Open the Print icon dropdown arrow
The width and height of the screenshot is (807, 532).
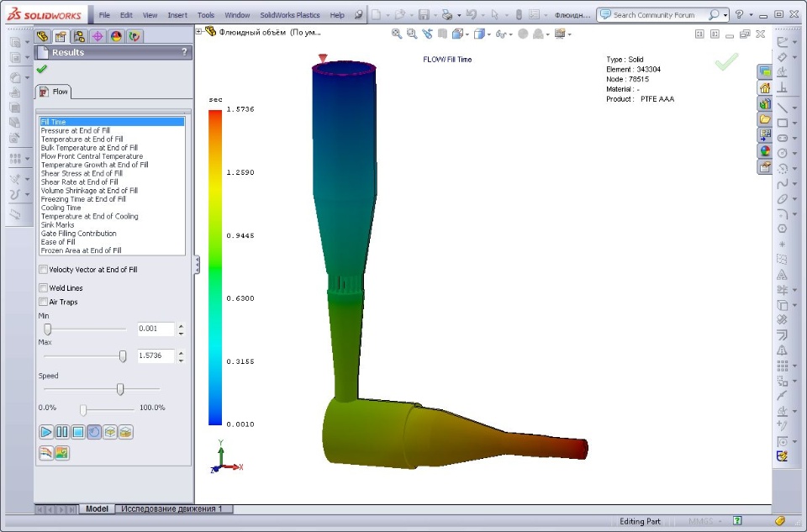click(x=459, y=15)
